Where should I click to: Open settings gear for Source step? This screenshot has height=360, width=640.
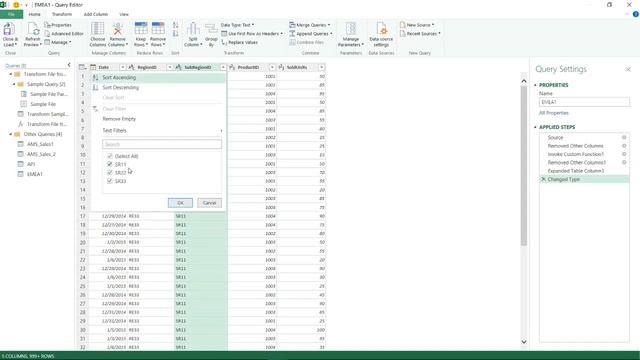tap(624, 138)
